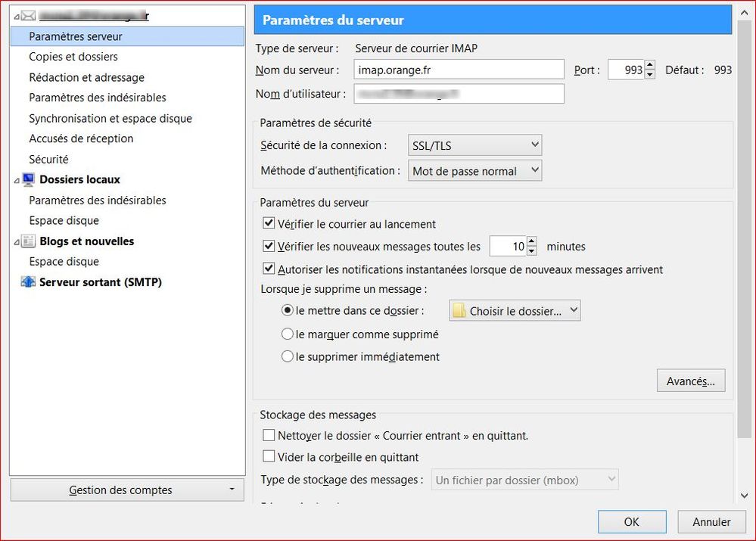
Task: Toggle Vérifier le courrier au lancement checkbox
Action: point(269,224)
